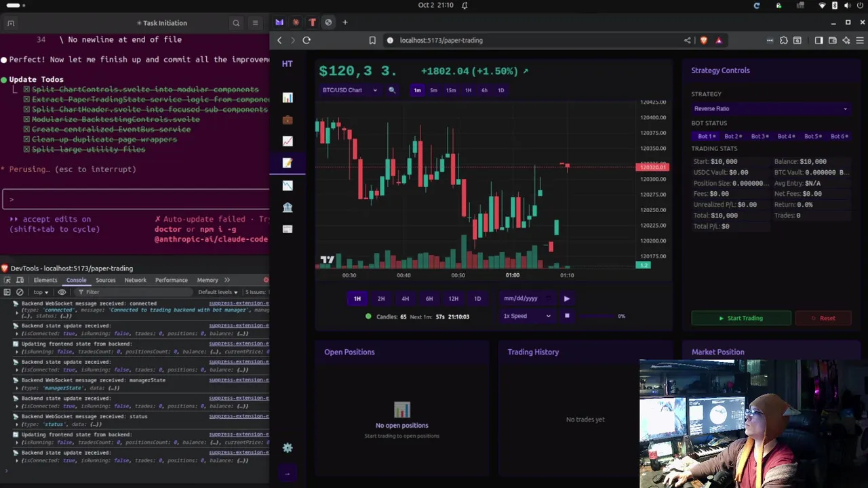Image resolution: width=868 pixels, height=488 pixels.
Task: Open the line chart icon in sidebar
Action: click(288, 141)
